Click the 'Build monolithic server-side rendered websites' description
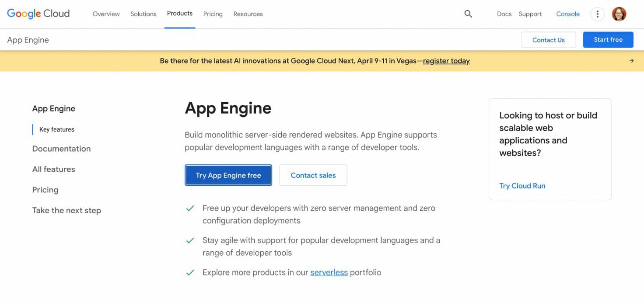644x306 pixels. (311, 141)
